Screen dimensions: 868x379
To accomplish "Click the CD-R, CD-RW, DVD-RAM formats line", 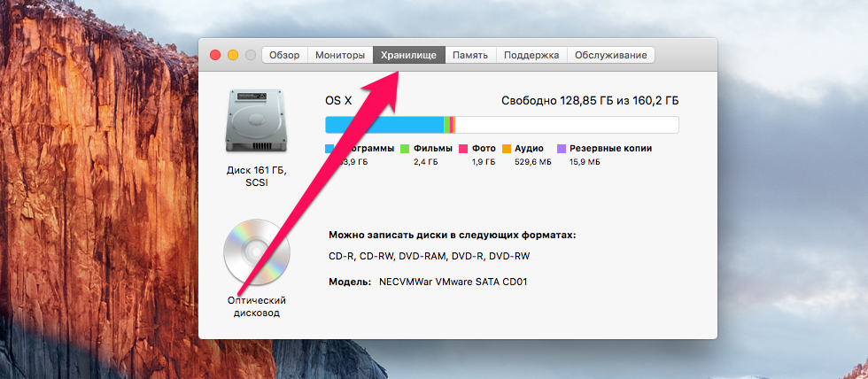I will coord(430,256).
